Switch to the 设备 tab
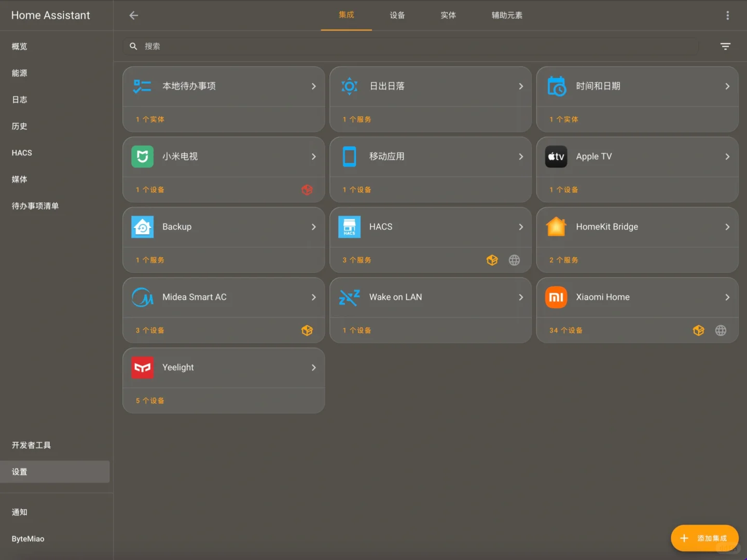The width and height of the screenshot is (747, 560). tap(397, 16)
